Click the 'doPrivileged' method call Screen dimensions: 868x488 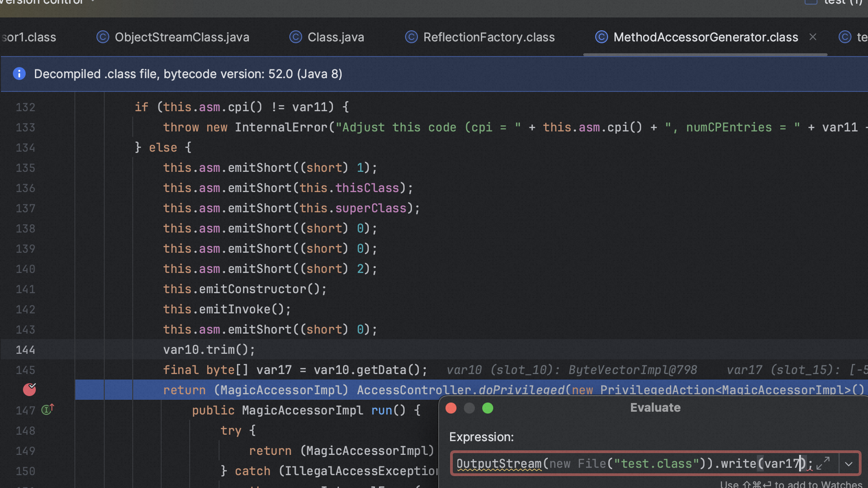(x=521, y=390)
